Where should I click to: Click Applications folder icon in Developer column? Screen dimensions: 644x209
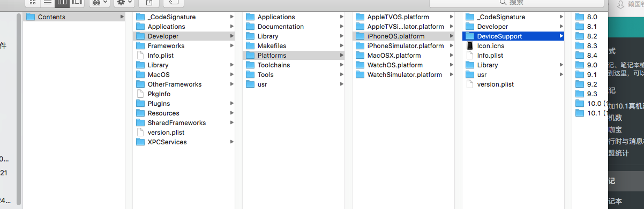pos(250,17)
